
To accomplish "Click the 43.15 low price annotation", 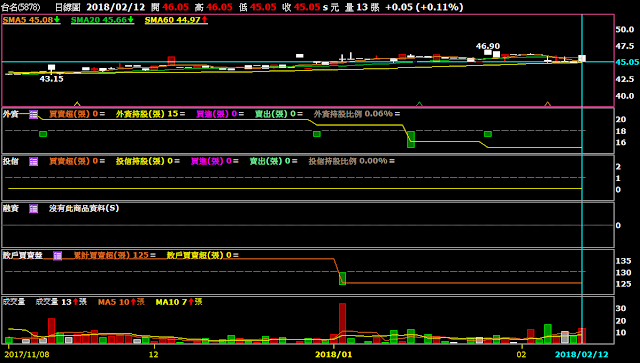I will point(51,79).
